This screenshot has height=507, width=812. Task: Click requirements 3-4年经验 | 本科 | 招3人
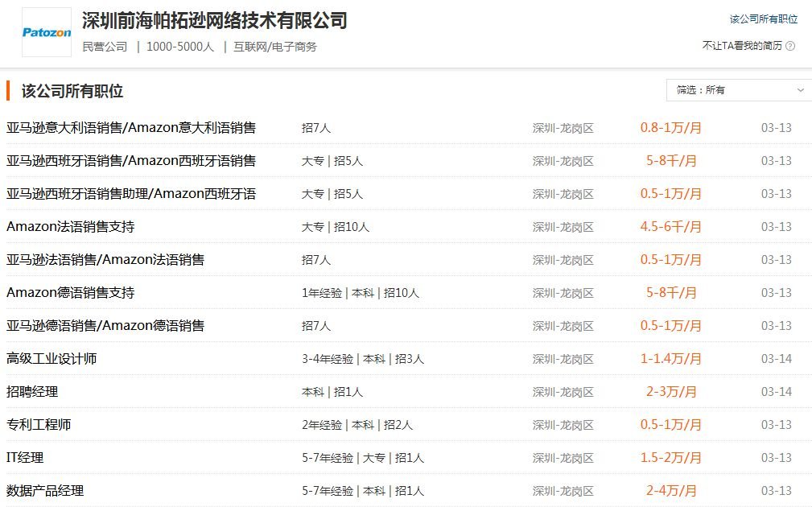point(363,359)
